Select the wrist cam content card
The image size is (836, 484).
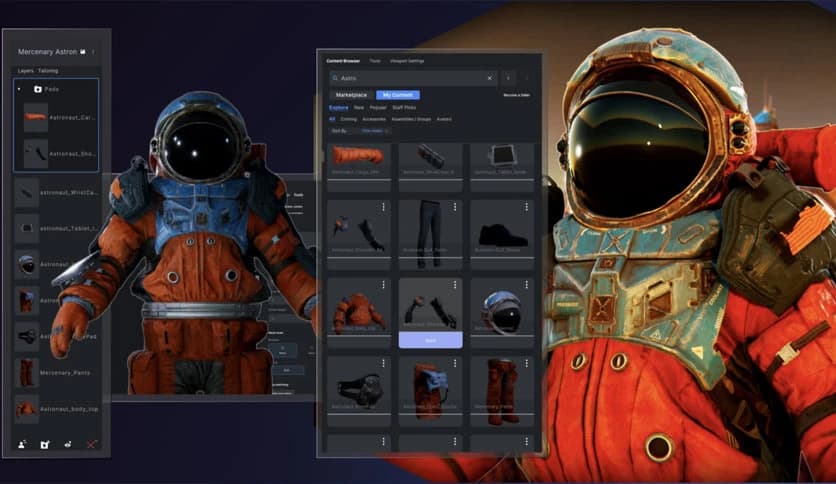click(431, 167)
